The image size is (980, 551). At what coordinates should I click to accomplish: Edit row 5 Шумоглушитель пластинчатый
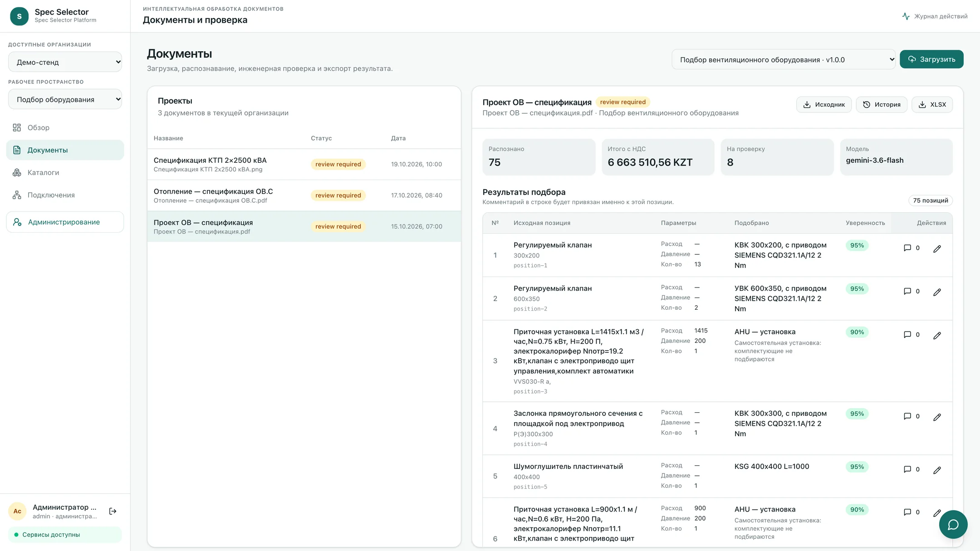937,470
